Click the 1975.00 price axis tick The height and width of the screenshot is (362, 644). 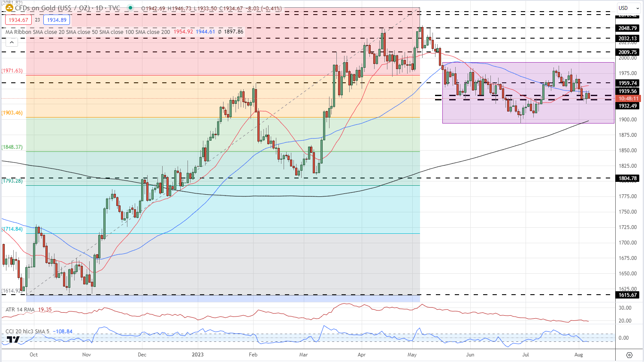627,73
